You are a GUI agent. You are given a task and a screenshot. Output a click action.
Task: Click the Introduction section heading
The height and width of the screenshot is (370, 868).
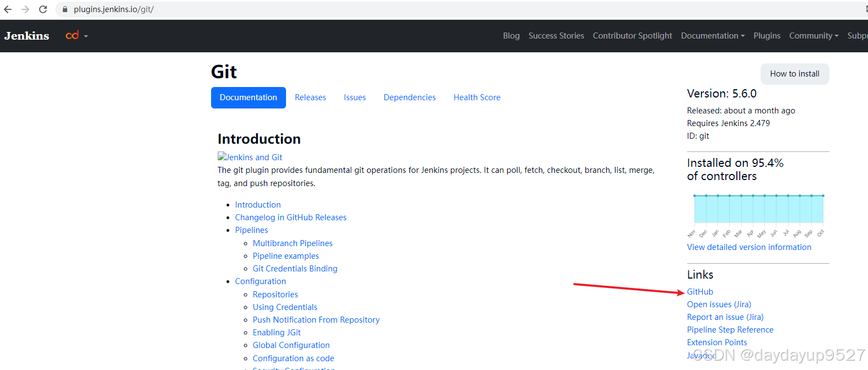(259, 139)
